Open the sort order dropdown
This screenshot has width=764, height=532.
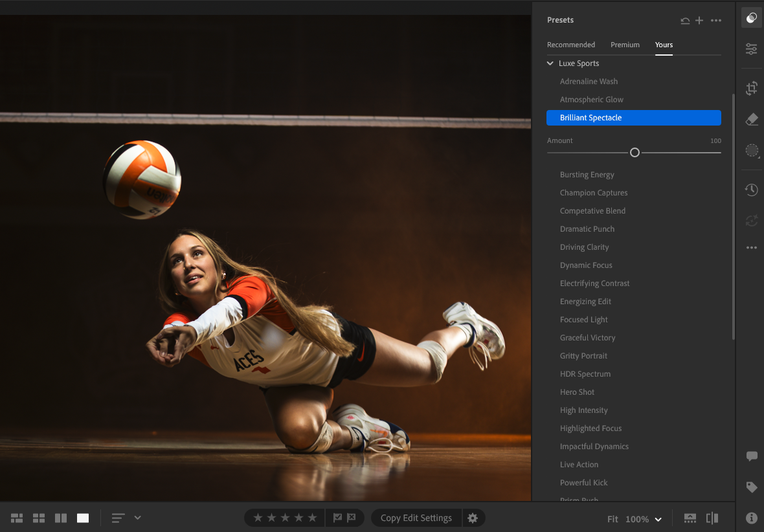[137, 518]
